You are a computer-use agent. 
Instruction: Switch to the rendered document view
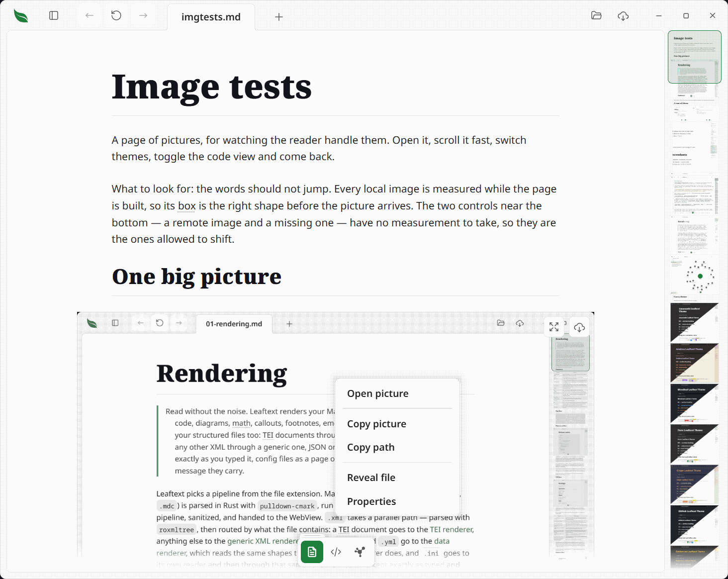(x=312, y=552)
